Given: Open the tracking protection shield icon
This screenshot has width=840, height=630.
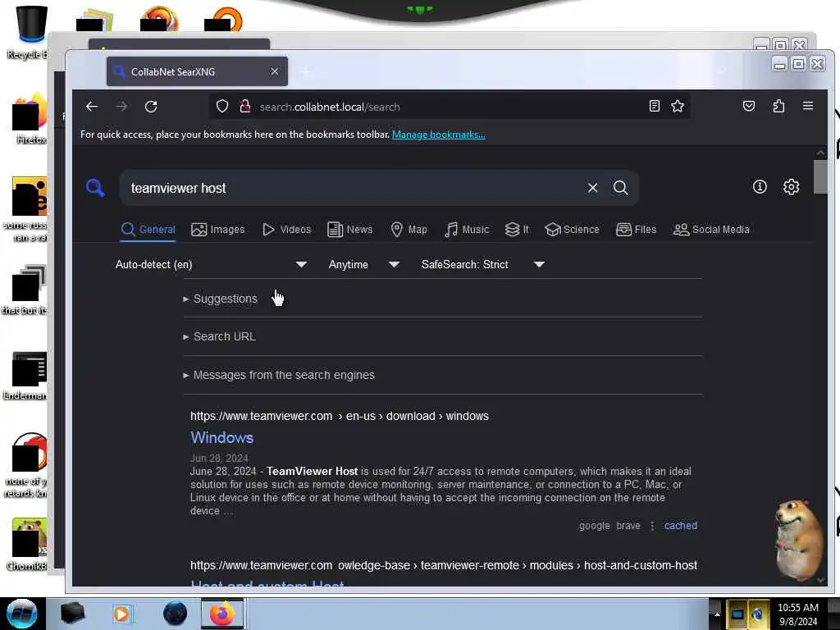Looking at the screenshot, I should point(222,107).
